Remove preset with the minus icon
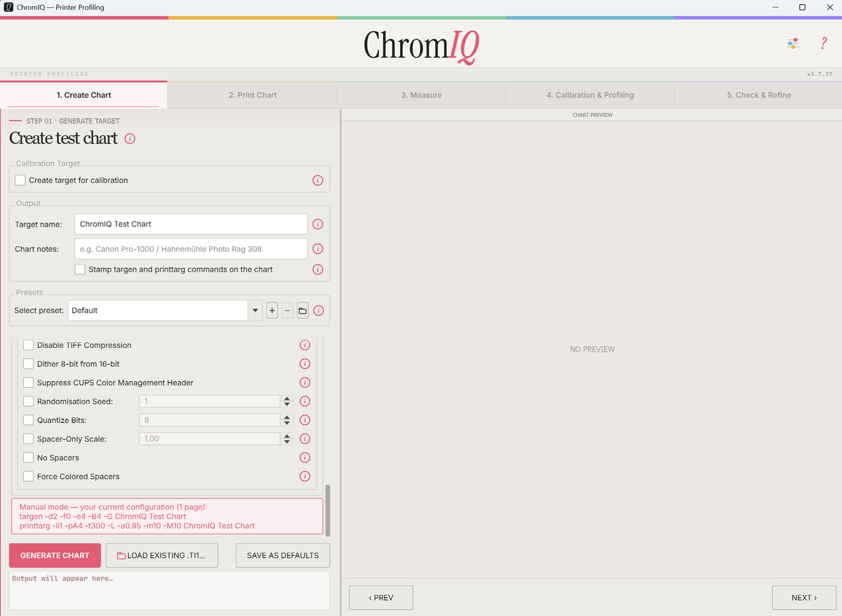This screenshot has height=616, width=842. (x=287, y=310)
